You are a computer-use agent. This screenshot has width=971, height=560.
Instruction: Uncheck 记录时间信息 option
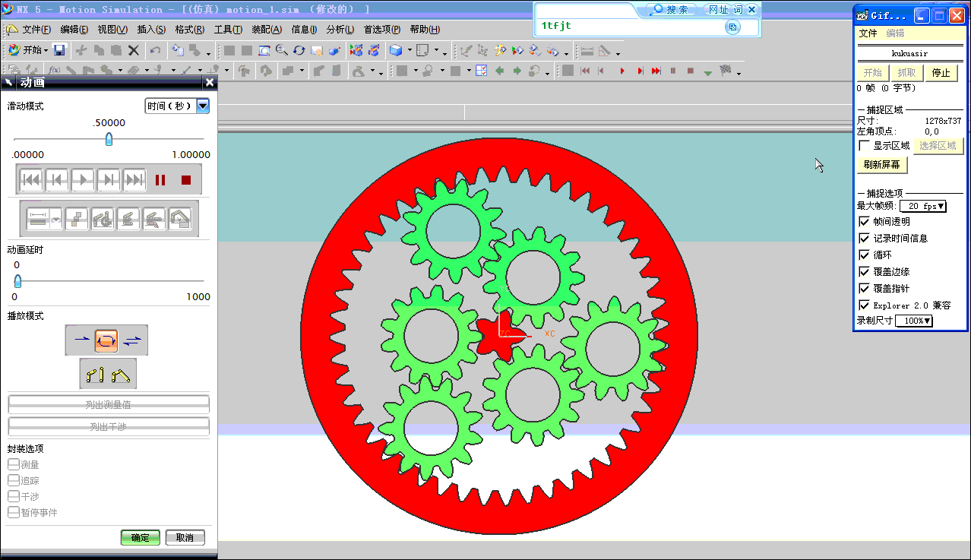coord(864,239)
